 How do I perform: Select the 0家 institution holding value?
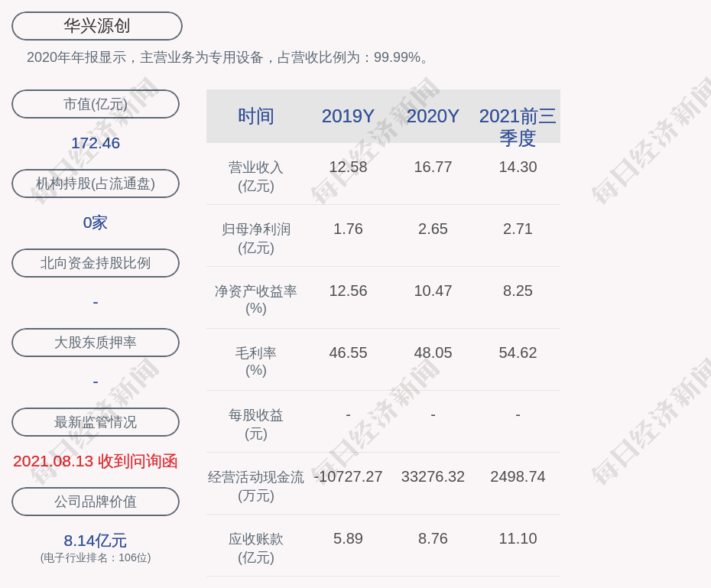coord(96,223)
